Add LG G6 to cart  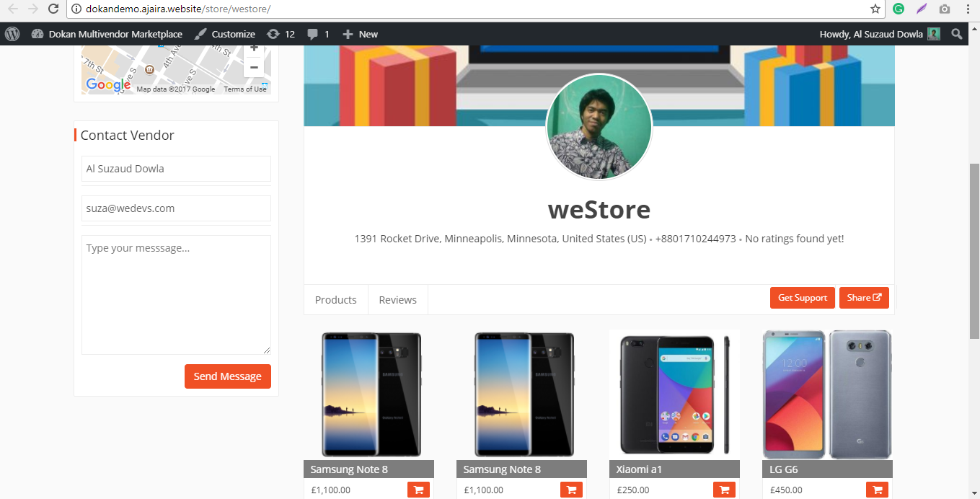click(877, 490)
